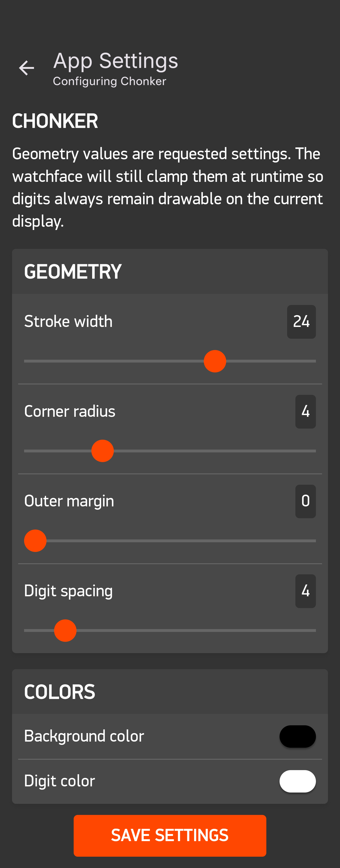Click the Outer margin slider handle

pos(35,541)
